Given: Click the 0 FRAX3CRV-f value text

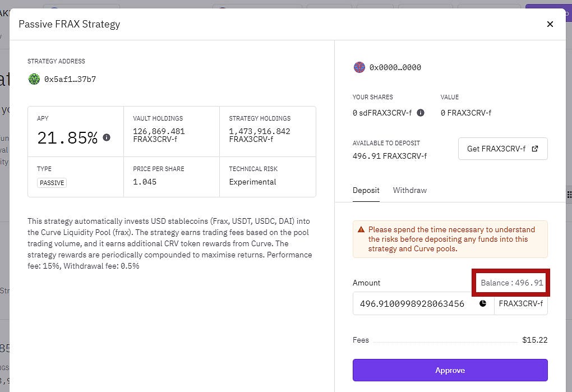Looking at the screenshot, I should [466, 113].
